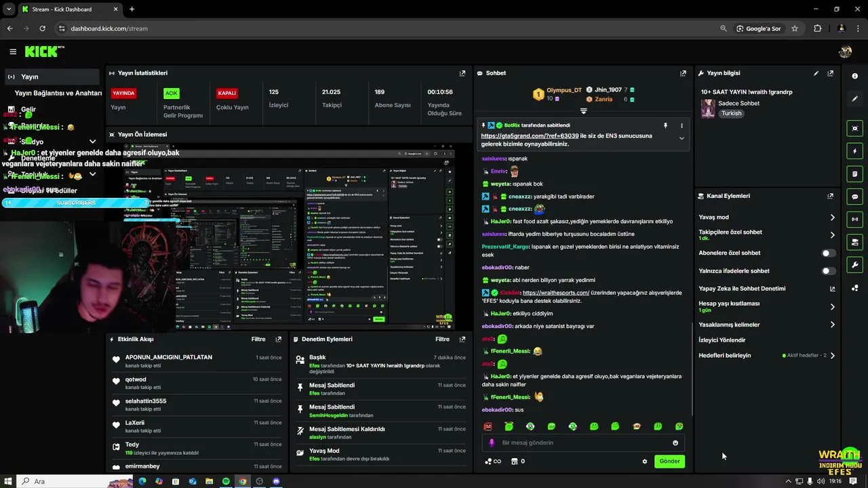Image resolution: width=868 pixels, height=488 pixels.
Task: Open Yayın Bağlantısı ve Anahtarı page
Action: coord(58,93)
